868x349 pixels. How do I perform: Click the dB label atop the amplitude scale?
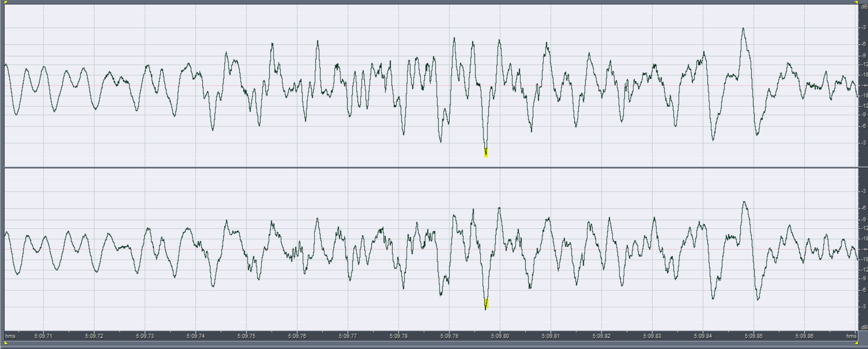864,7
